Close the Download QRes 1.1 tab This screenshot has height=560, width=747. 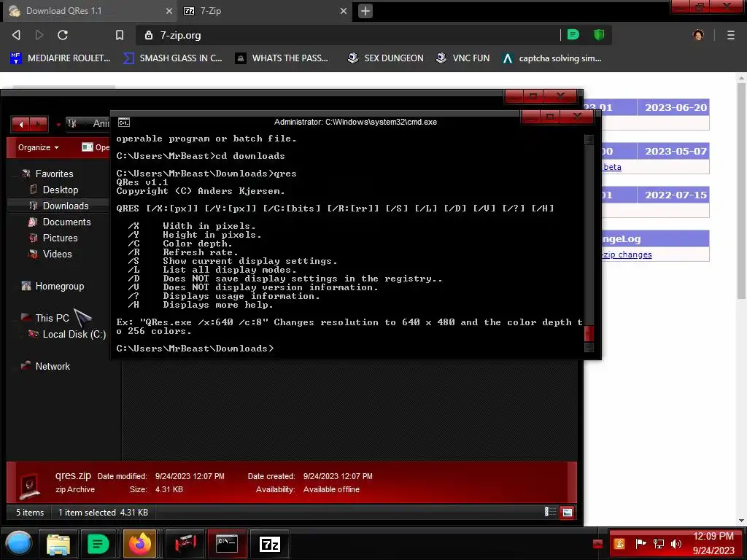click(x=169, y=11)
